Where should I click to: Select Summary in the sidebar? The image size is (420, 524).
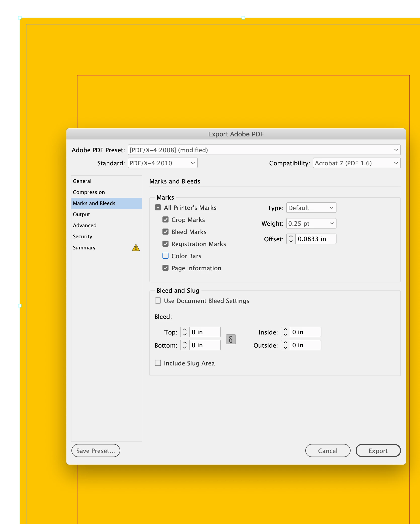107,248
